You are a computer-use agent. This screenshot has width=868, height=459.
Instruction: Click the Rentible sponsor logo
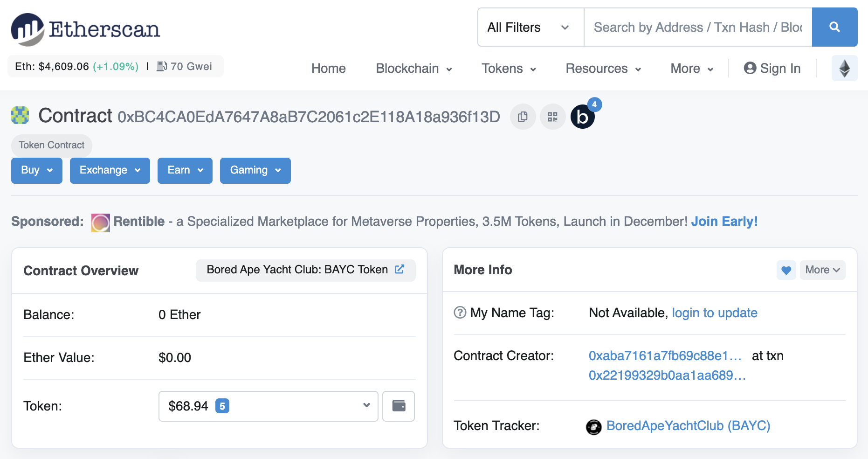tap(100, 223)
